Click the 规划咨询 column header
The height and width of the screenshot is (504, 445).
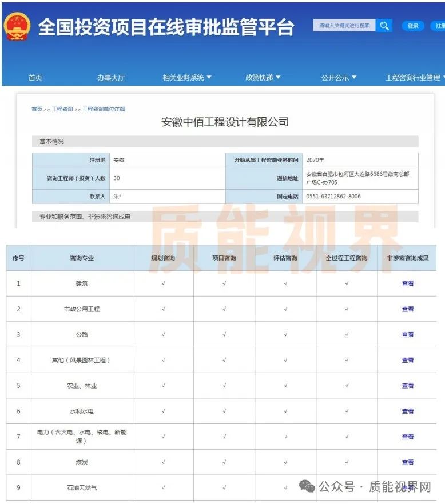163,258
